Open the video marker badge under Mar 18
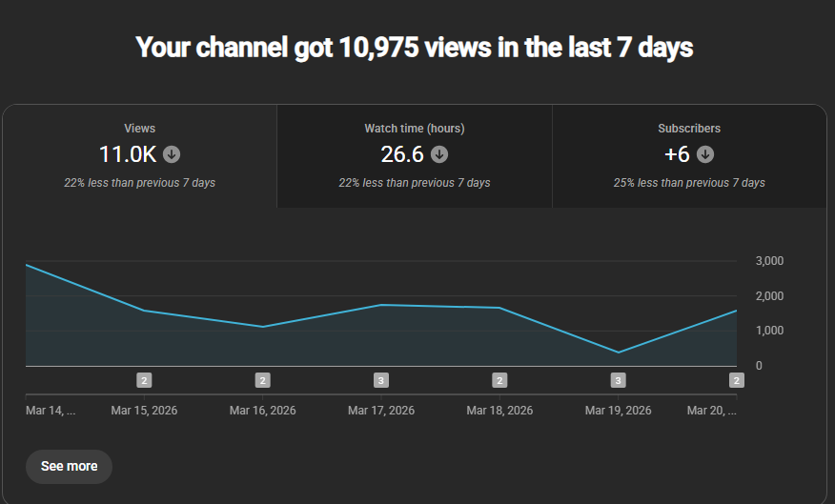This screenshot has height=504, width=835. [499, 380]
